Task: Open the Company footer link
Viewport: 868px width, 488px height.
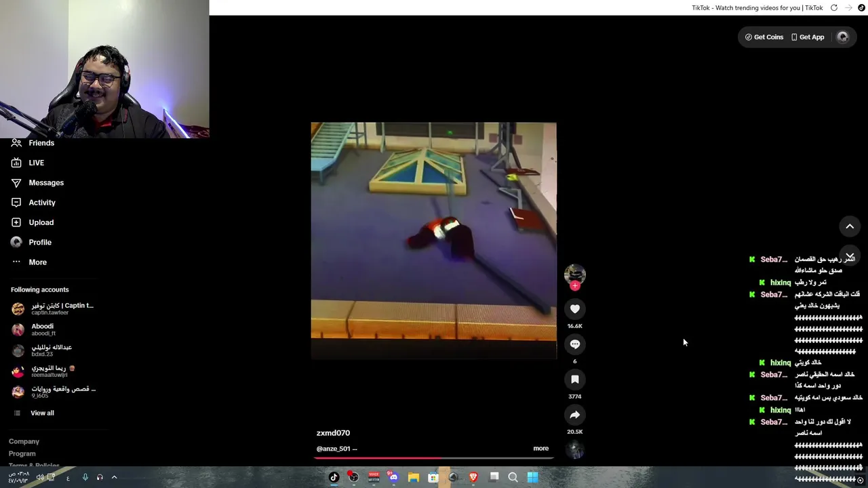Action: 24,441
